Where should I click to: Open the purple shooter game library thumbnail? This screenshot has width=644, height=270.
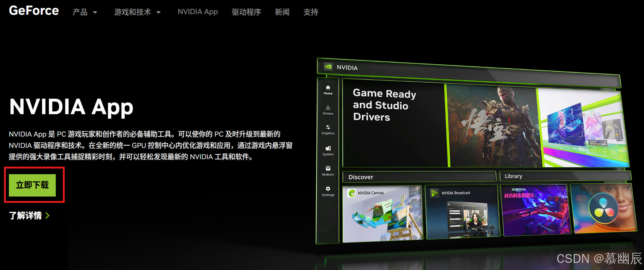pyautogui.click(x=535, y=210)
